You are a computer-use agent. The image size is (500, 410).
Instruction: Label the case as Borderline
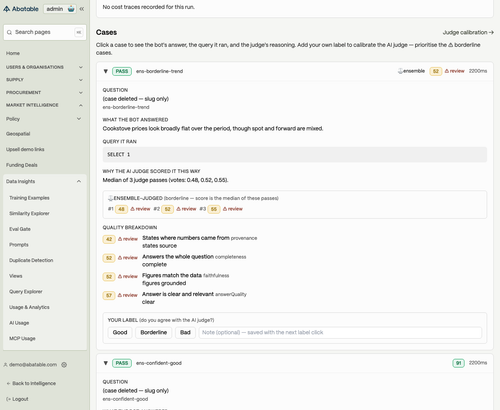point(154,332)
